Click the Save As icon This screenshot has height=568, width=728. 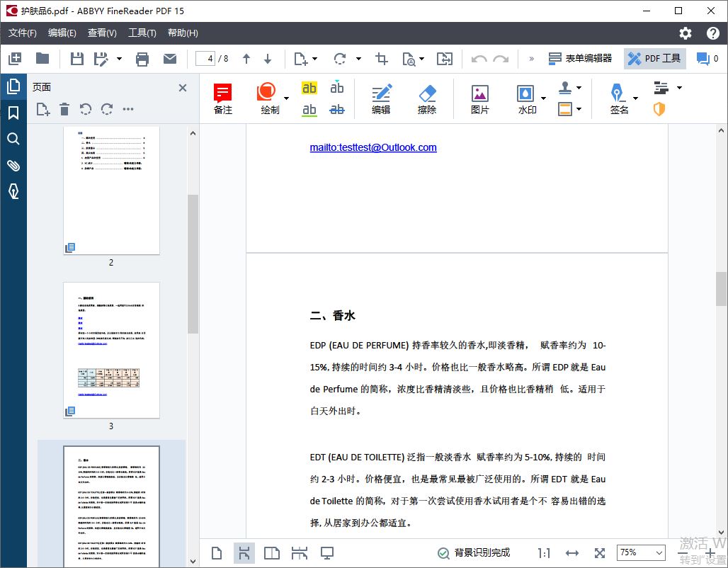[x=101, y=59]
